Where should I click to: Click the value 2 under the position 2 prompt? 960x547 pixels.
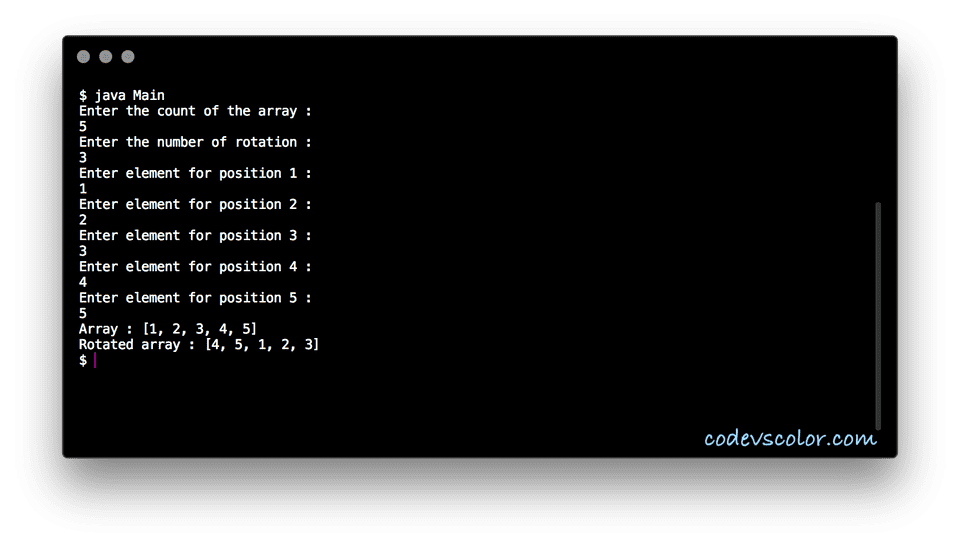pyautogui.click(x=83, y=220)
